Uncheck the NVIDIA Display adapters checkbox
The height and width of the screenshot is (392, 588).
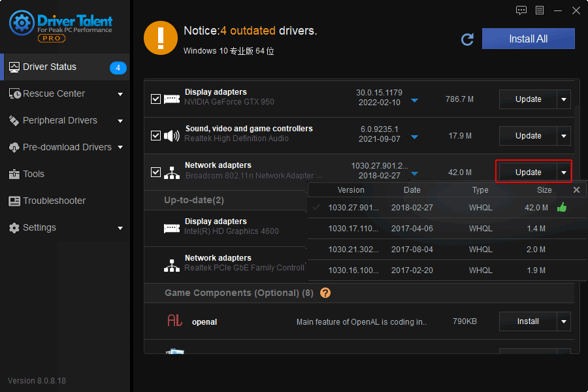coord(155,99)
